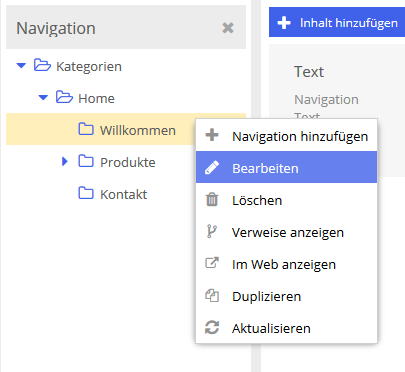Click the branch icon for Verweise anzeigen
Screen dimensions: 405x372
[211, 231]
